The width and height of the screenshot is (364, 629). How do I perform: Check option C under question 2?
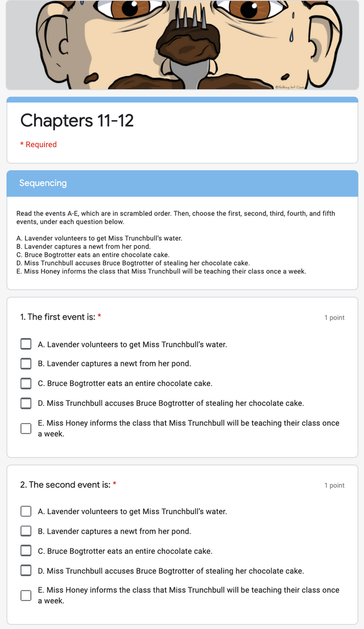pos(26,550)
